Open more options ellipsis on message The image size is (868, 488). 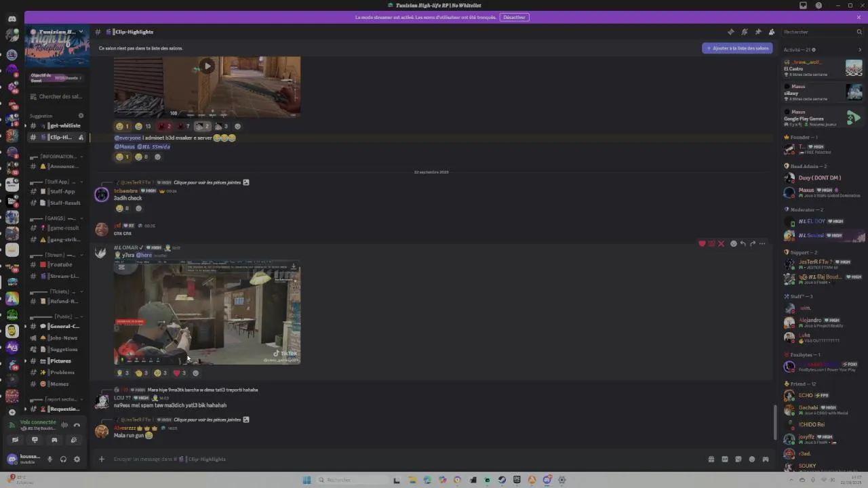[762, 243]
